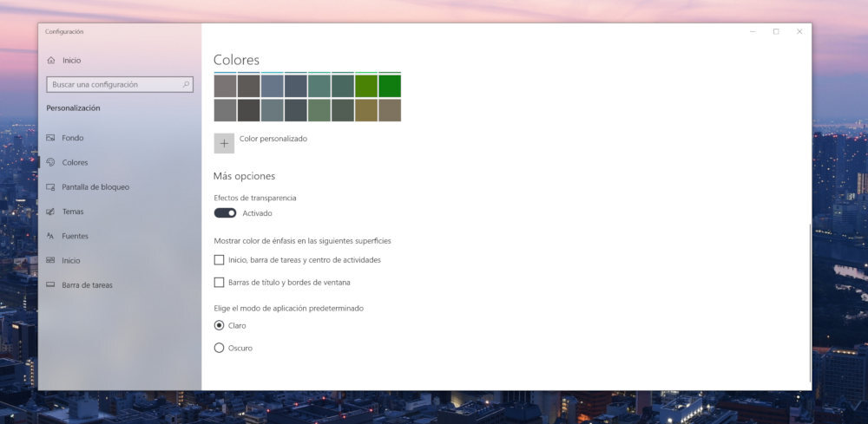
Task: Click the Colores palette icon
Action: tap(50, 162)
